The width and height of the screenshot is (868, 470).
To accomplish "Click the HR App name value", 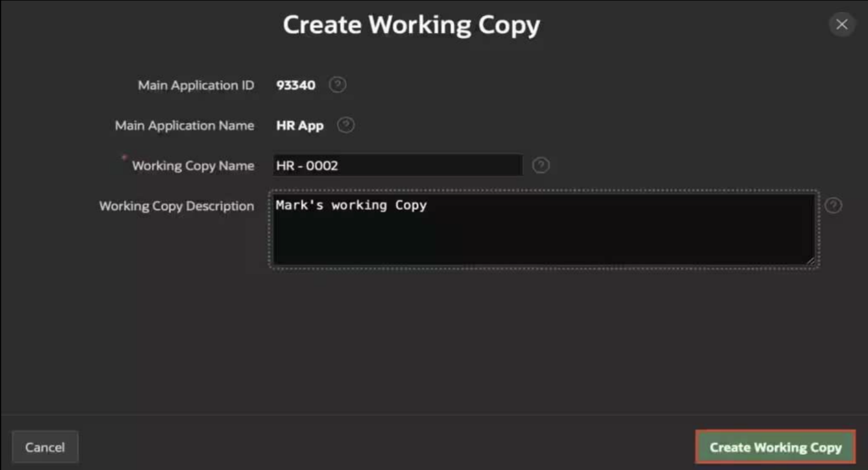I will click(300, 125).
